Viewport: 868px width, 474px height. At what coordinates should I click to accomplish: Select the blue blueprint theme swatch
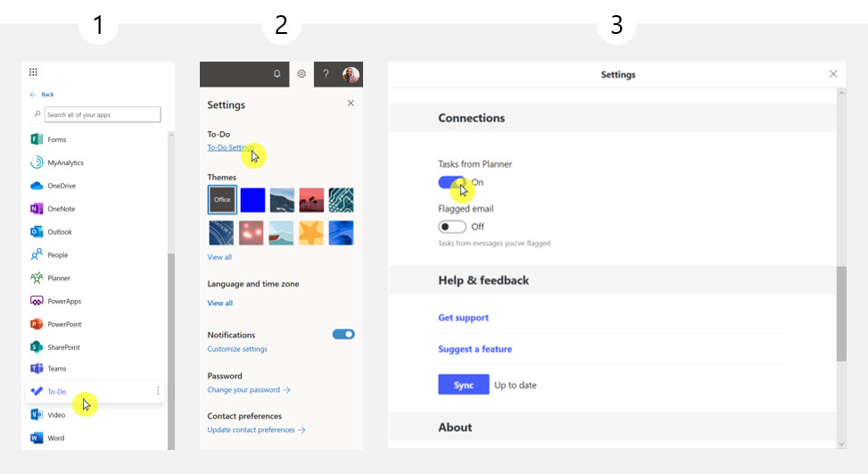(221, 233)
